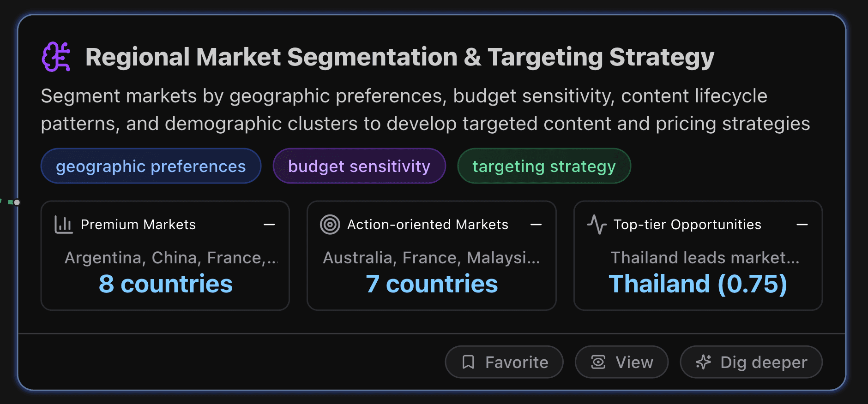Click the Thailand leads market... text

pos(705,258)
